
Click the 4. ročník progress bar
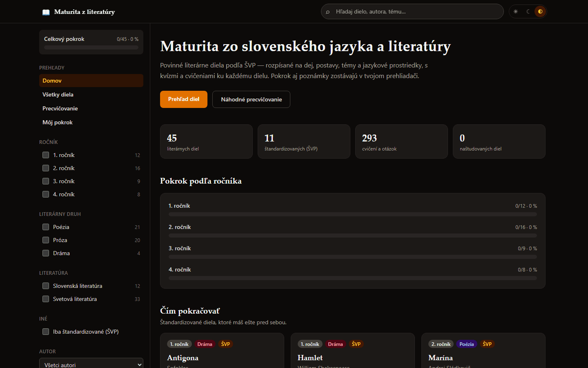tap(353, 278)
